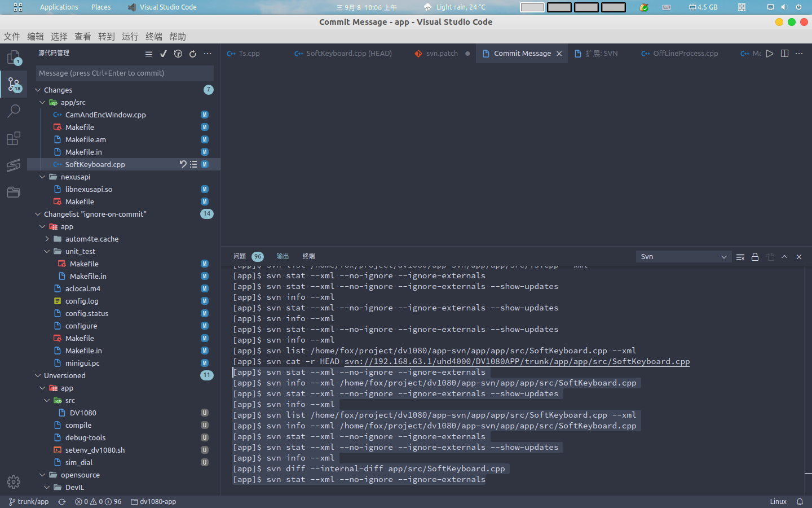Image resolution: width=812 pixels, height=508 pixels.
Task: Focus the commit message input field
Action: point(124,73)
